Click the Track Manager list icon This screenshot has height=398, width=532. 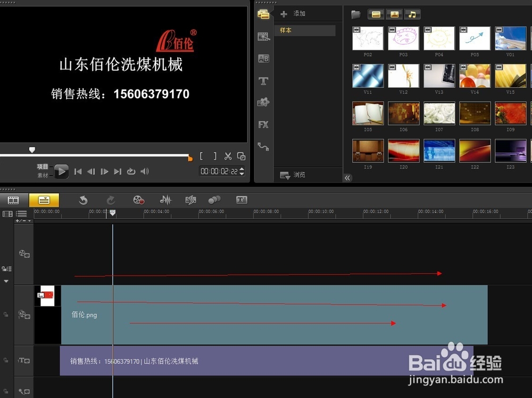(x=22, y=214)
